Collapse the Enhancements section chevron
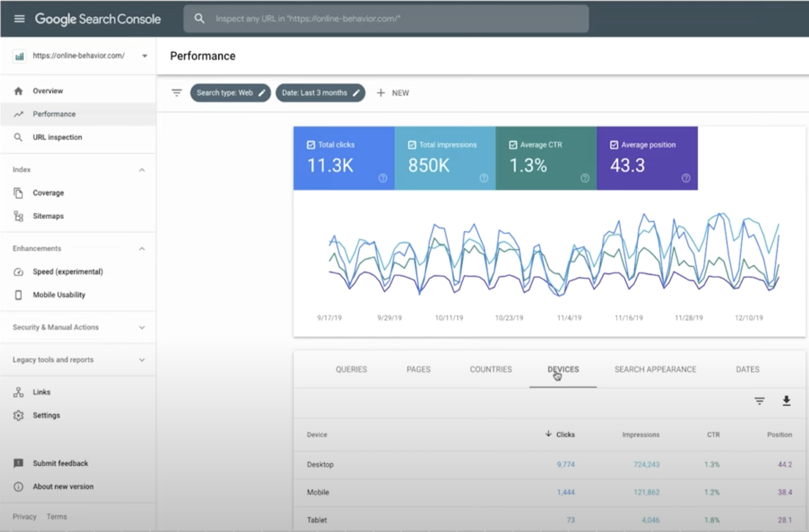Viewport: 809px width, 532px height. [142, 249]
